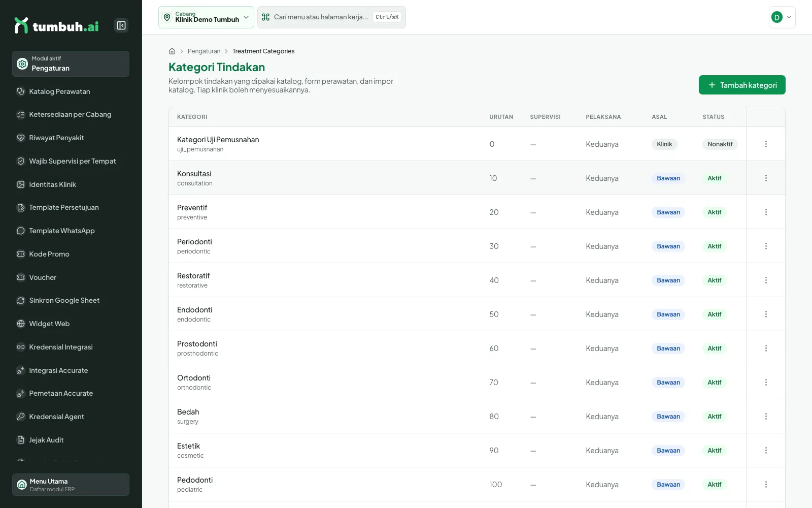Click the Sinkron Google Sheet sync icon
The height and width of the screenshot is (508, 812).
pyautogui.click(x=21, y=300)
